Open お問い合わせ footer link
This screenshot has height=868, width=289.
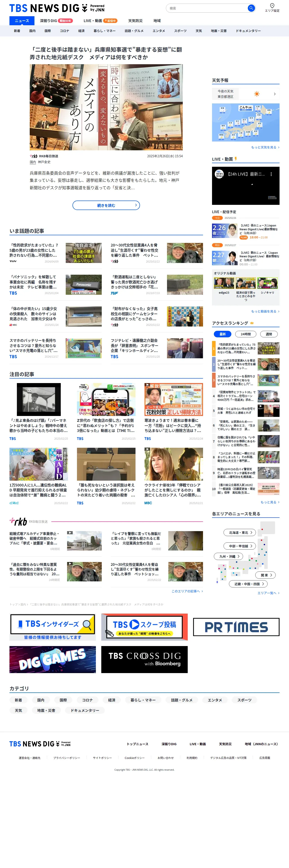tap(165, 758)
